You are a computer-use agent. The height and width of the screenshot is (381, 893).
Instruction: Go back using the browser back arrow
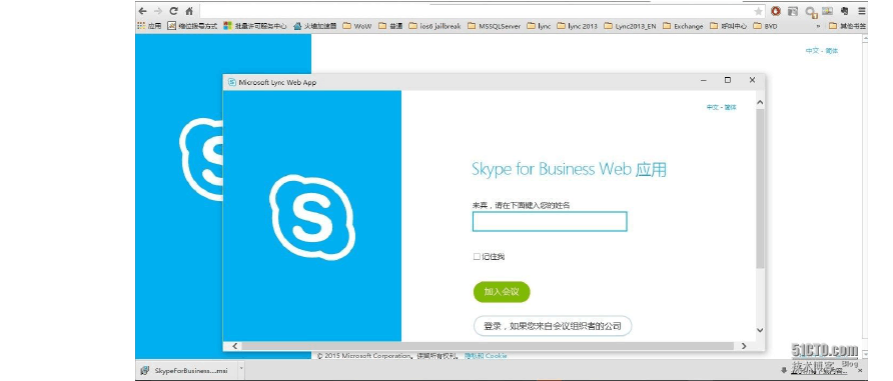click(x=143, y=11)
